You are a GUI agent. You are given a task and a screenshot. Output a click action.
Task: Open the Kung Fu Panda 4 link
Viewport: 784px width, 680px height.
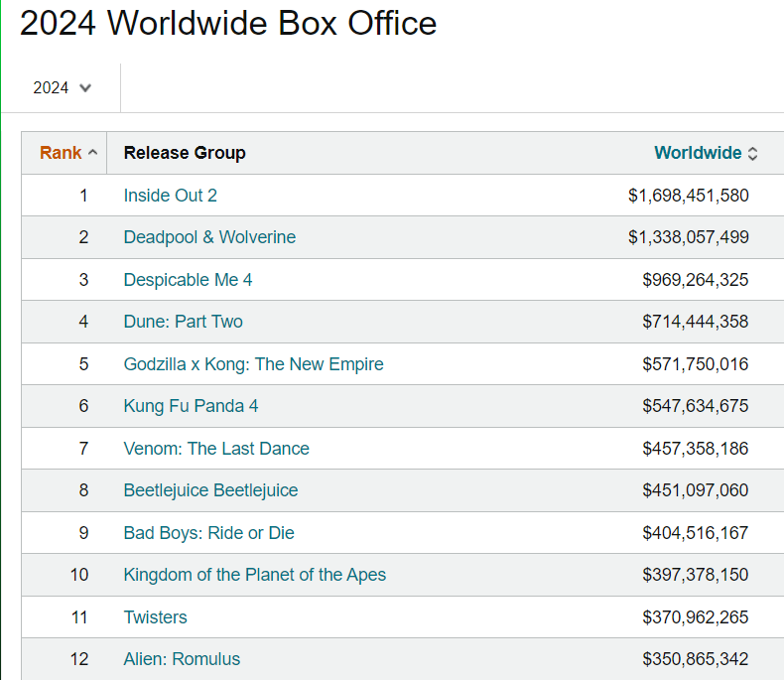coord(191,406)
